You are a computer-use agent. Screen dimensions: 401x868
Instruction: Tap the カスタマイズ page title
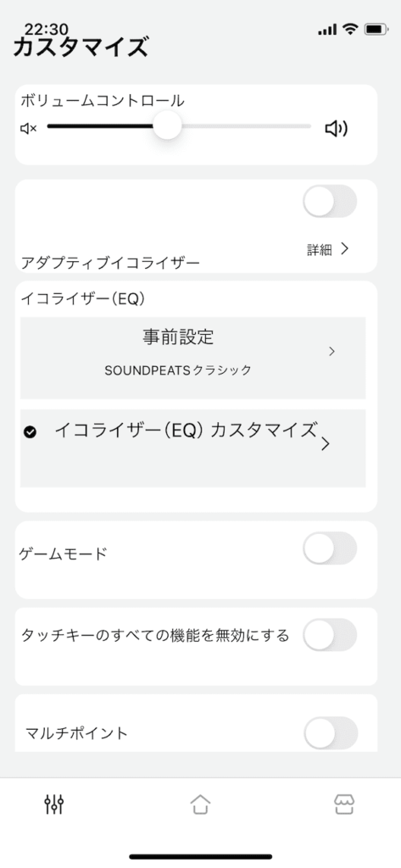click(81, 47)
